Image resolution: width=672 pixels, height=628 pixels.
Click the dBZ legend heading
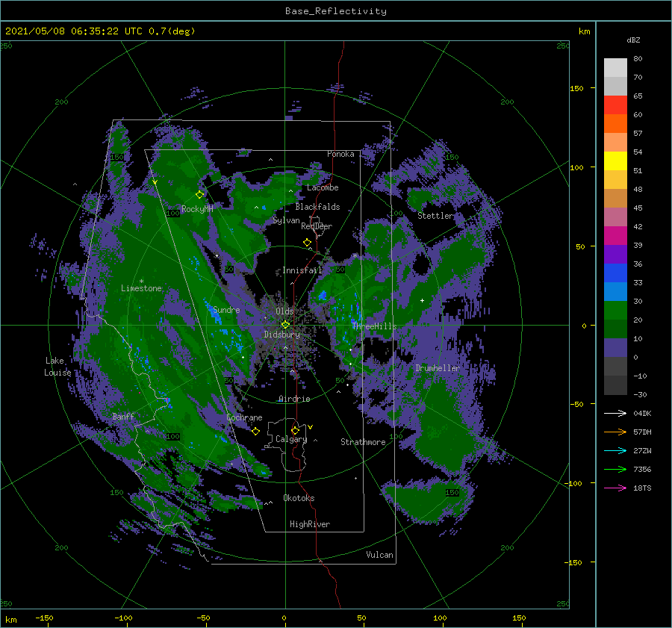click(633, 40)
